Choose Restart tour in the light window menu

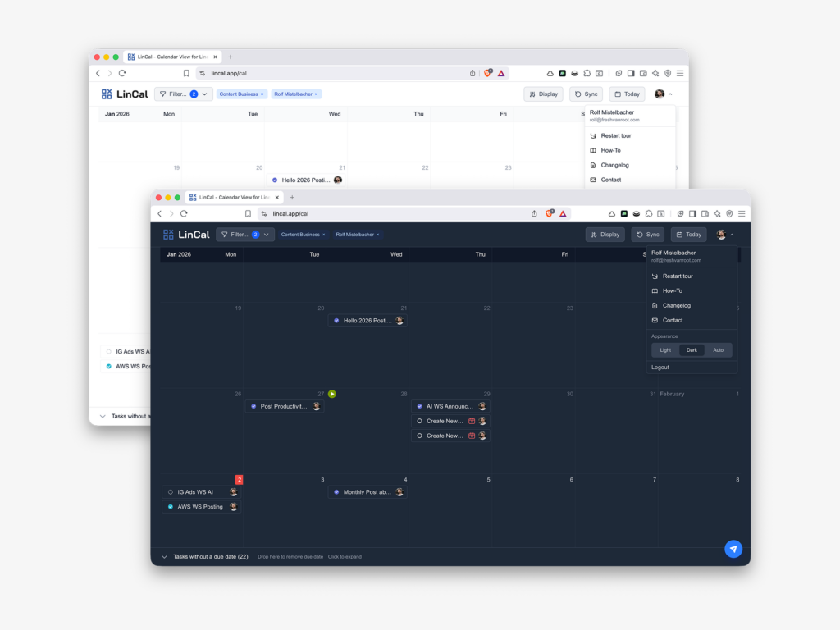coord(615,135)
